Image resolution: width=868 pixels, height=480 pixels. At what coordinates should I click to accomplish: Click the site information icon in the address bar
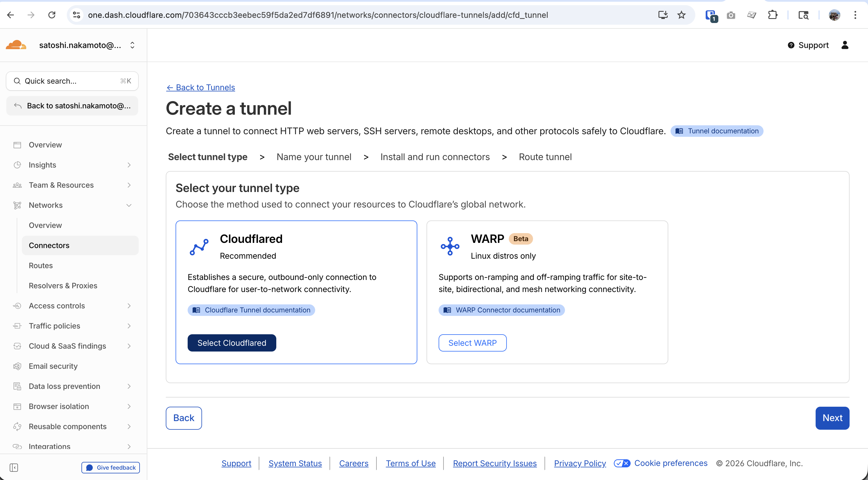pyautogui.click(x=77, y=15)
